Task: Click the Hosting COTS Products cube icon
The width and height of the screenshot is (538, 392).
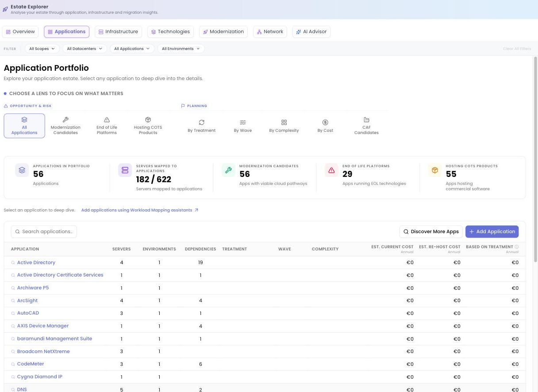Action: 434,170
